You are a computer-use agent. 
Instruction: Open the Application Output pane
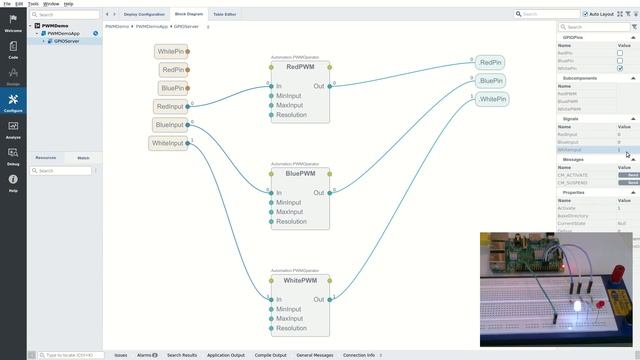226,355
